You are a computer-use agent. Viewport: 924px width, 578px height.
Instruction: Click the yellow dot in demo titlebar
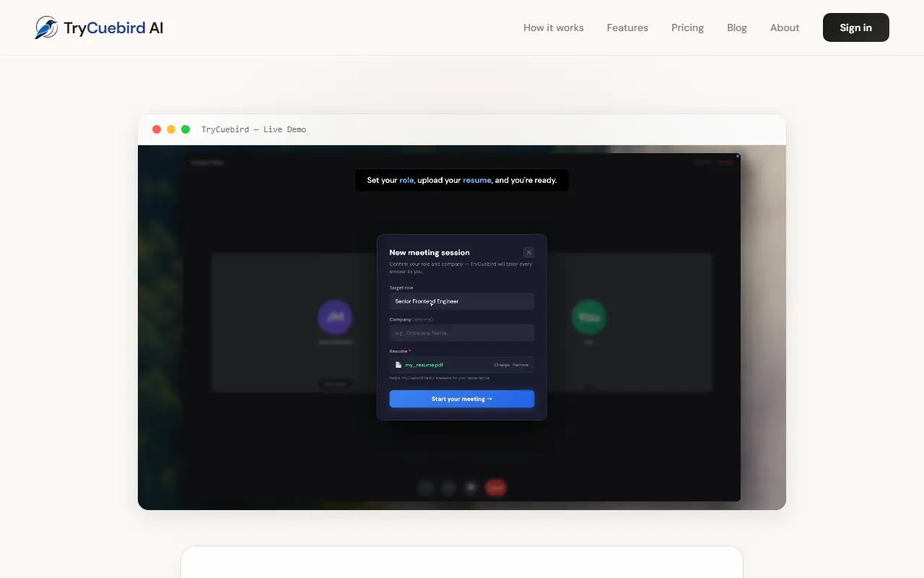pos(171,129)
